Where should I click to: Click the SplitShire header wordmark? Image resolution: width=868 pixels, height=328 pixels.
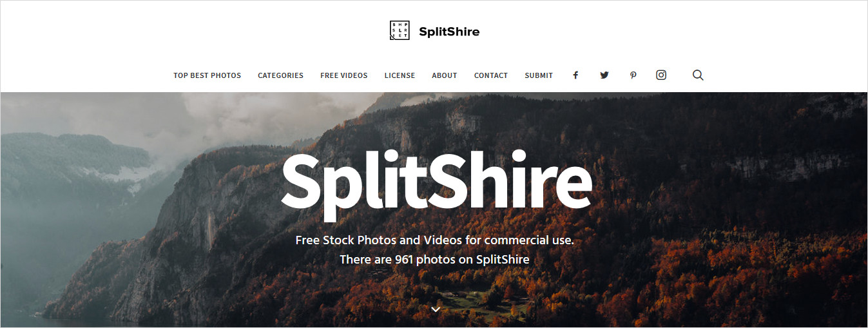tap(449, 31)
